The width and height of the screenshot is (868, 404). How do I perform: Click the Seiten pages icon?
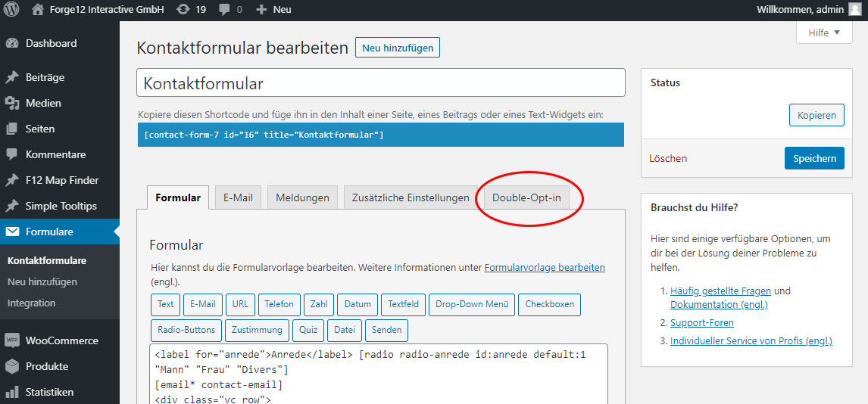(11, 129)
